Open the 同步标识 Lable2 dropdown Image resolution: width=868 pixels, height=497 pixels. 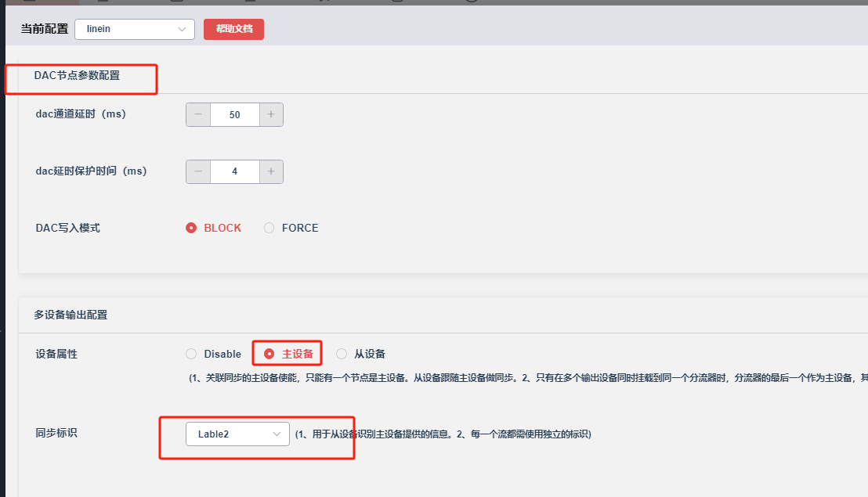point(237,434)
